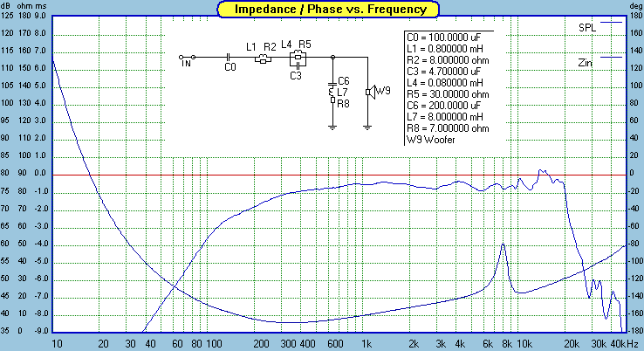The width and height of the screenshot is (644, 351).
Task: Click the L1 inductor in the circuit
Action: (260, 58)
